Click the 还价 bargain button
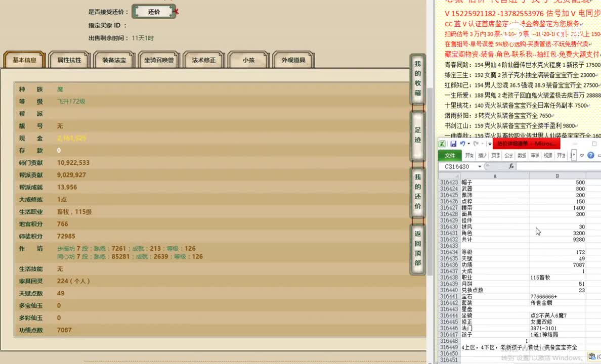This screenshot has height=364, width=601. (x=154, y=12)
